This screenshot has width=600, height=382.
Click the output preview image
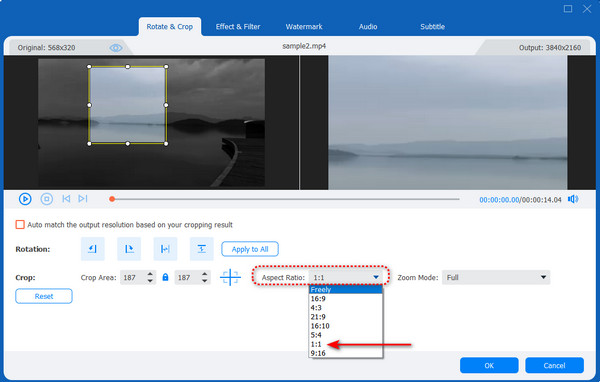[x=448, y=122]
